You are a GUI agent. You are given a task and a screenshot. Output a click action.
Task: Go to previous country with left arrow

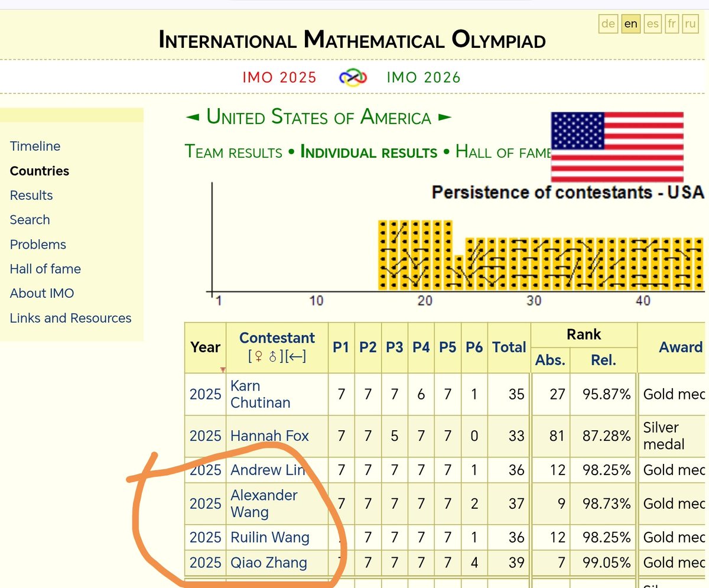point(193,118)
